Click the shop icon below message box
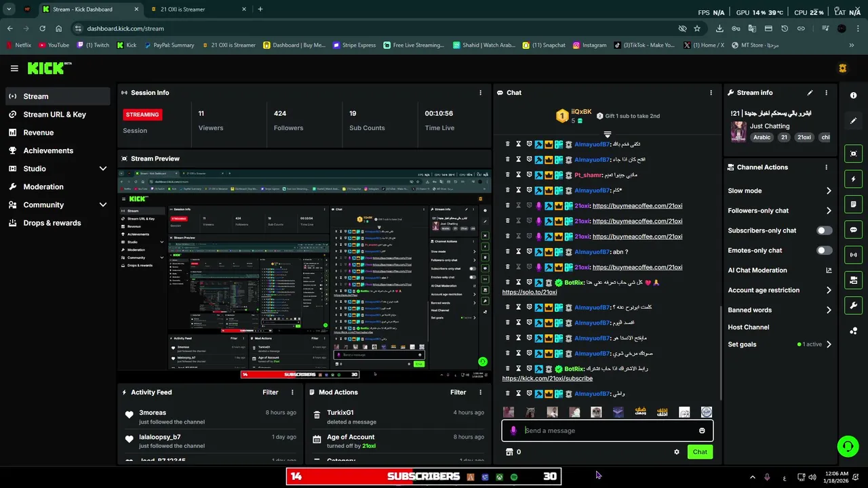The image size is (868, 488). coord(509,452)
